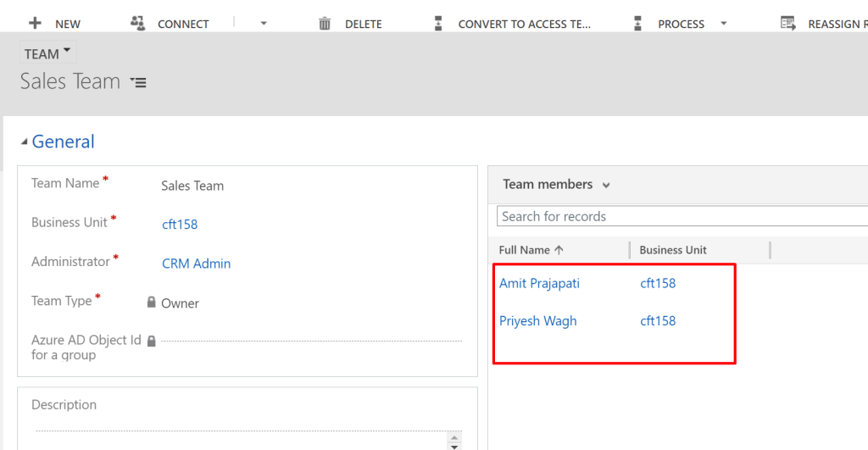Click the New plus icon
The width and height of the screenshot is (868, 450).
point(35,23)
